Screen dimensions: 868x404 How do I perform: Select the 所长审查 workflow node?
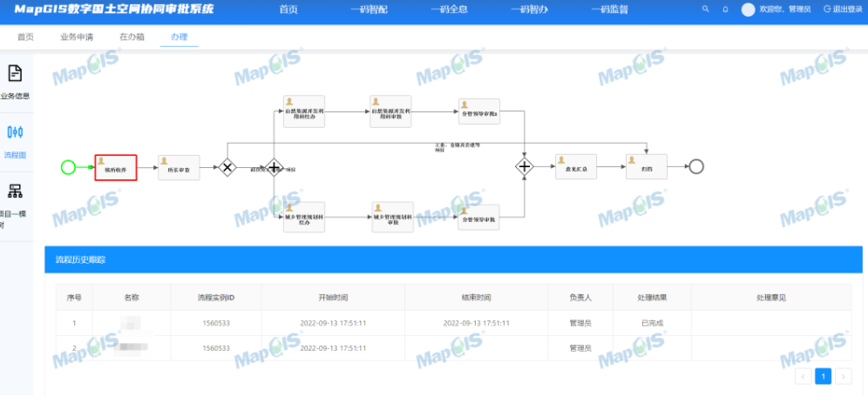pyautogui.click(x=180, y=167)
